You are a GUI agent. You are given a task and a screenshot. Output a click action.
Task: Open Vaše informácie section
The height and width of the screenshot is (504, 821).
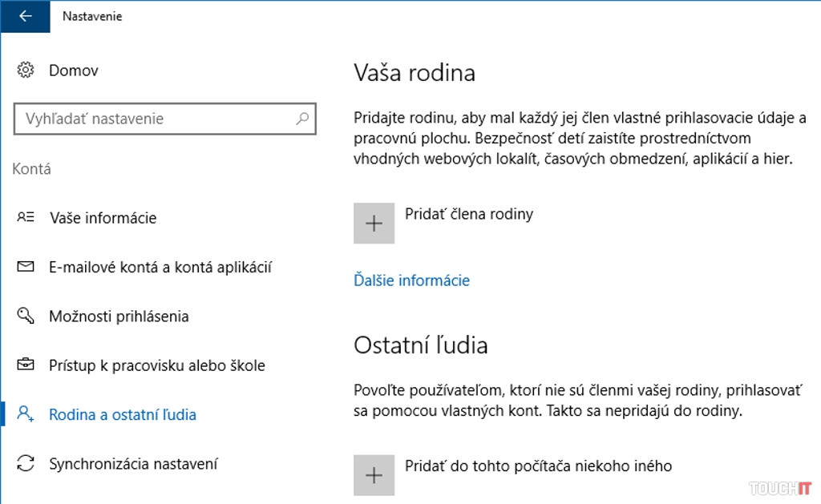pyautogui.click(x=103, y=218)
